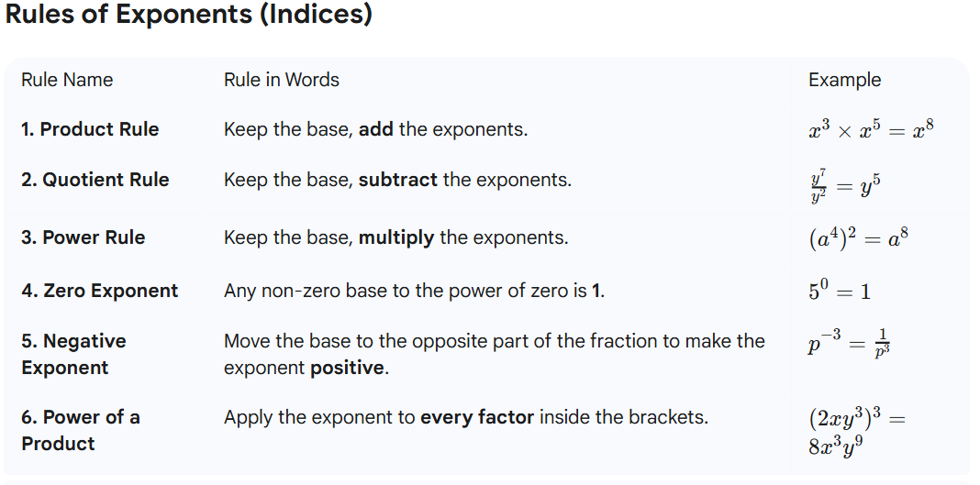Click the "Rule Name" column header
This screenshot has height=485, width=980.
(x=67, y=80)
